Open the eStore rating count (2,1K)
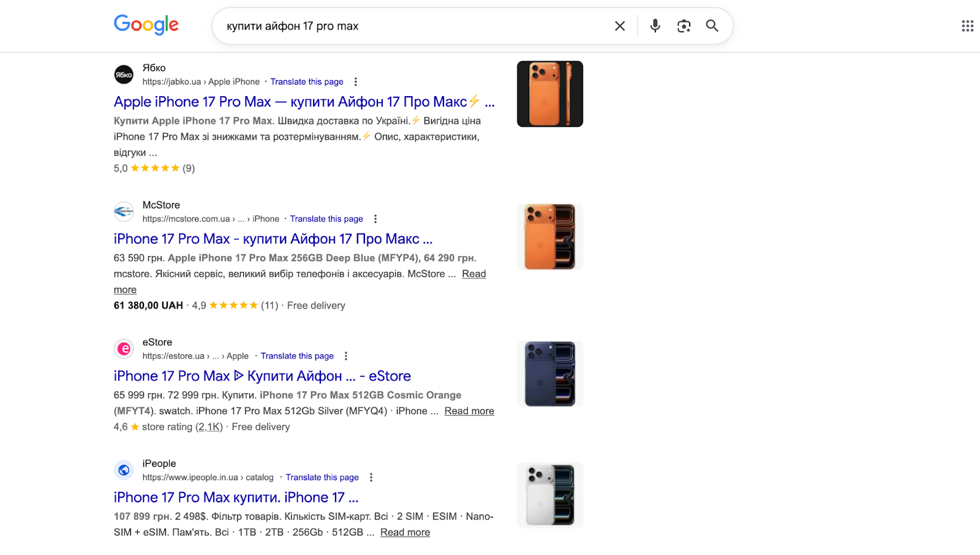The width and height of the screenshot is (980, 555). [x=209, y=427]
